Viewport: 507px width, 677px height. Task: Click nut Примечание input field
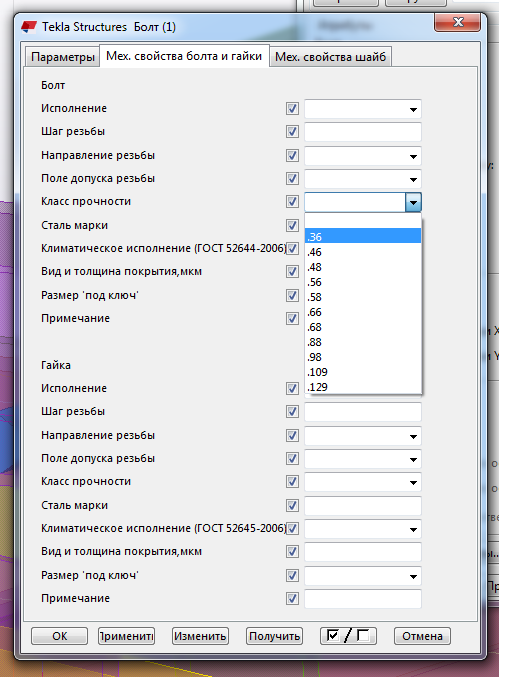(363, 599)
